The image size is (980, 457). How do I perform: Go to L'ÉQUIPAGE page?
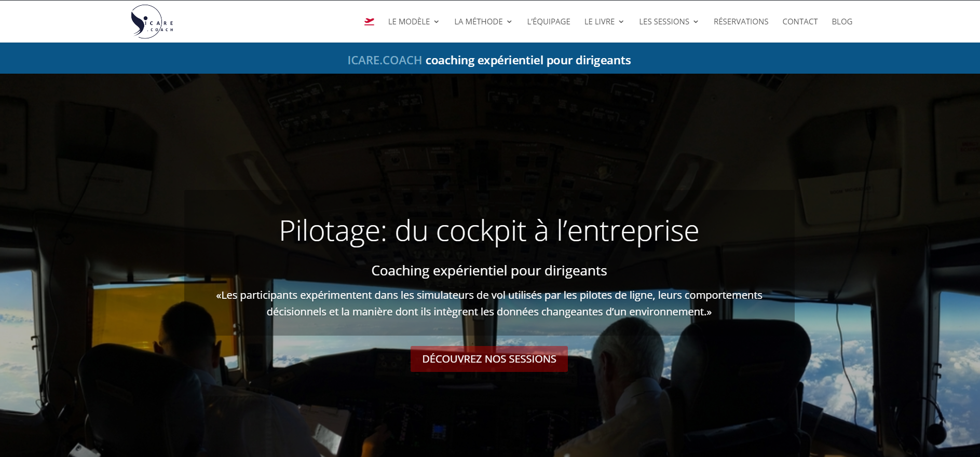point(549,22)
